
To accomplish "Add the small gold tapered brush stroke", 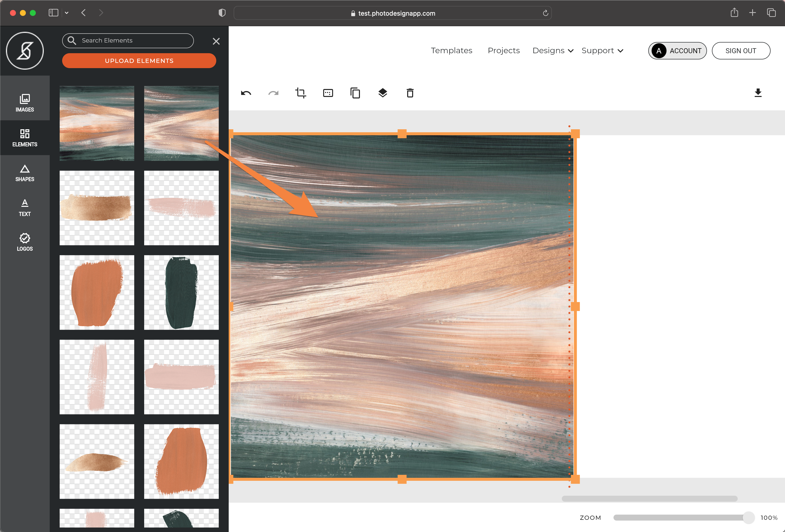I will click(x=97, y=461).
